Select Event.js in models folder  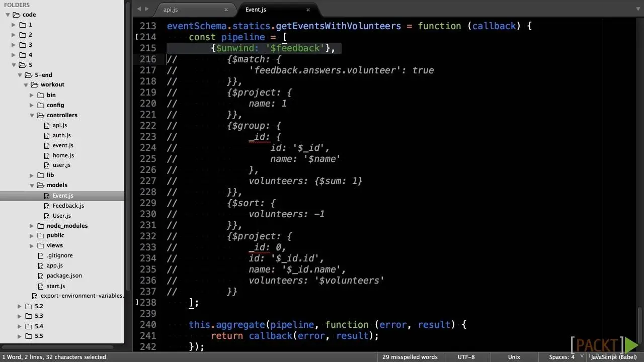point(62,196)
